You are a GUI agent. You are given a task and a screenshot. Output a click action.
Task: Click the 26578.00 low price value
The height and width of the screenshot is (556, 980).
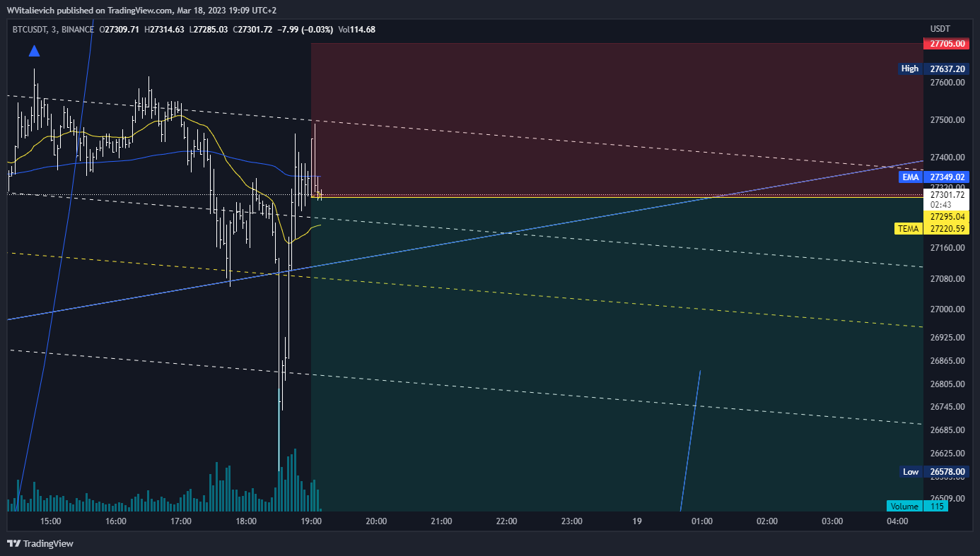click(x=947, y=471)
